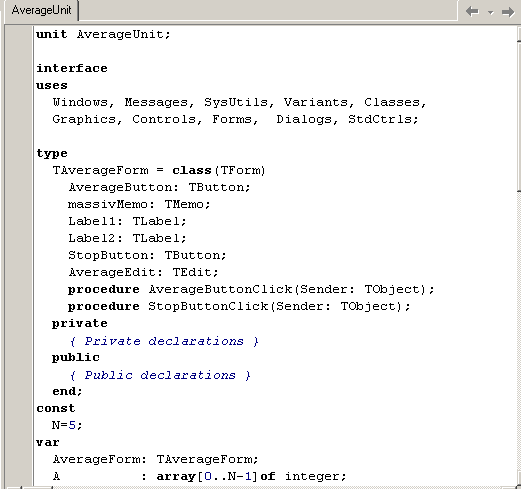The image size is (521, 489).
Task: Navigate forward with the right arrow icon
Action: [508, 12]
